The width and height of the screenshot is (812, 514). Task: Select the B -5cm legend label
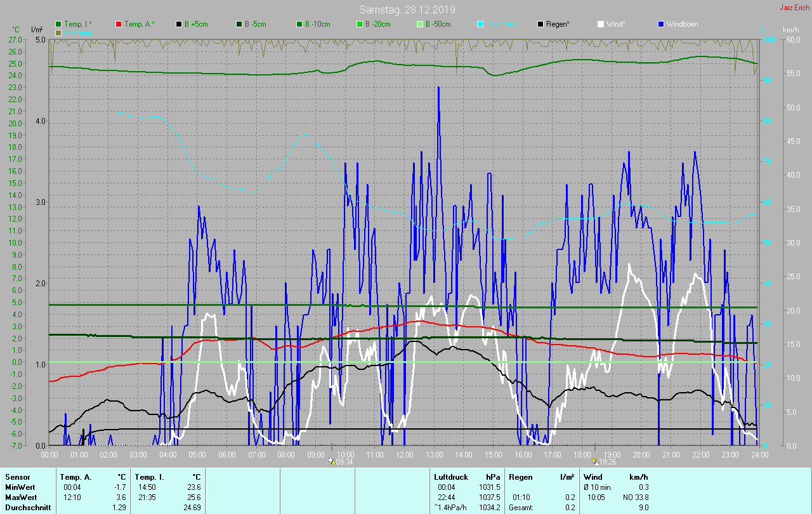click(256, 24)
